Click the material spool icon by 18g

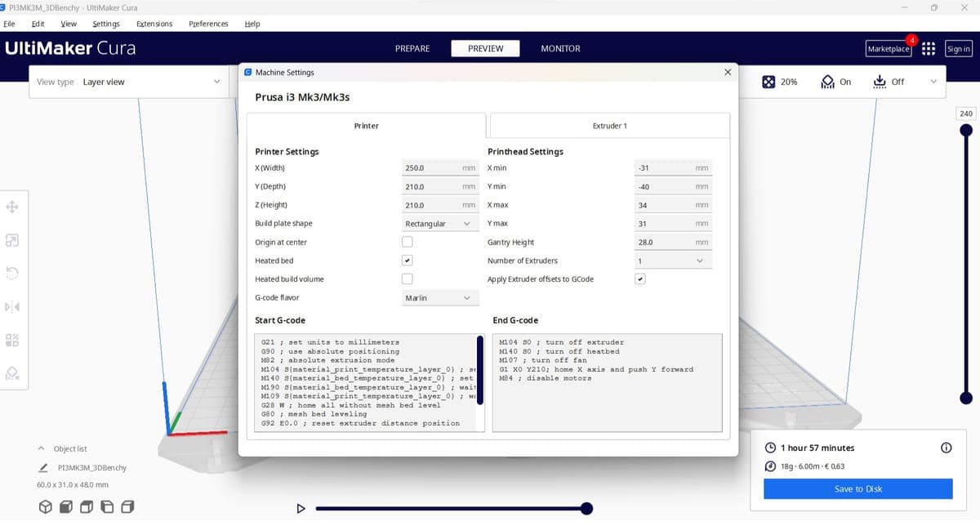pos(770,466)
